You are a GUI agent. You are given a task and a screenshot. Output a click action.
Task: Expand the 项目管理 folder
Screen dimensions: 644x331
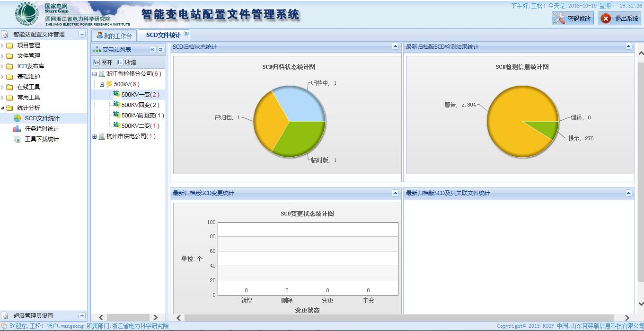point(2,45)
